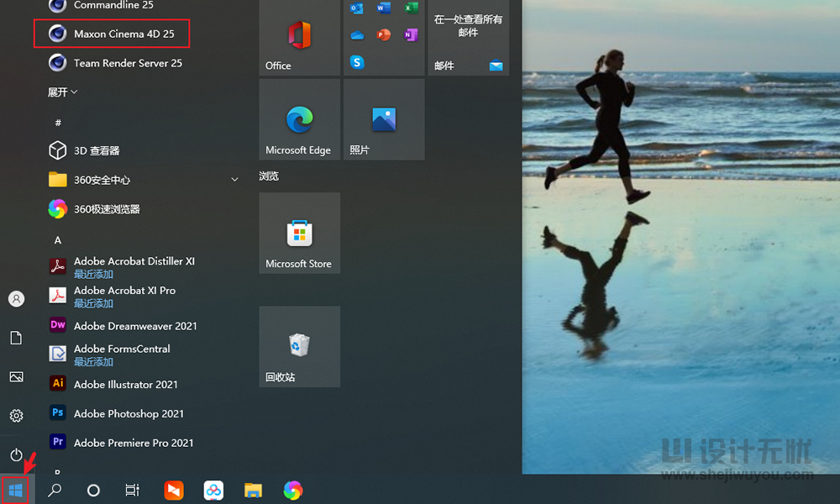The height and width of the screenshot is (504, 840).
Task: Open Task View on taskbar
Action: (133, 490)
